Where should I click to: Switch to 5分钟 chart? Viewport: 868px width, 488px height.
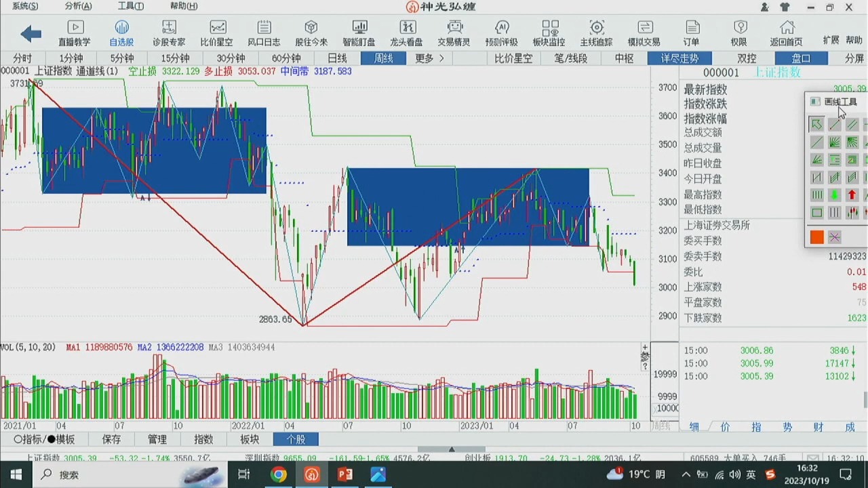tap(122, 58)
